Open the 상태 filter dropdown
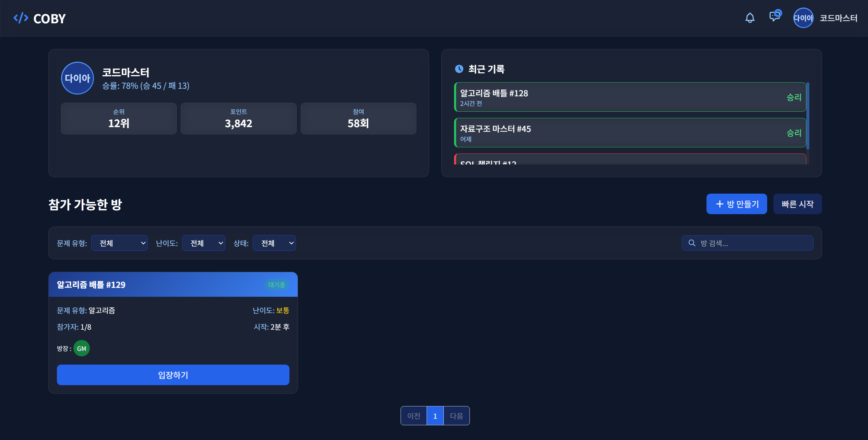Image resolution: width=868 pixels, height=440 pixels. click(x=274, y=243)
